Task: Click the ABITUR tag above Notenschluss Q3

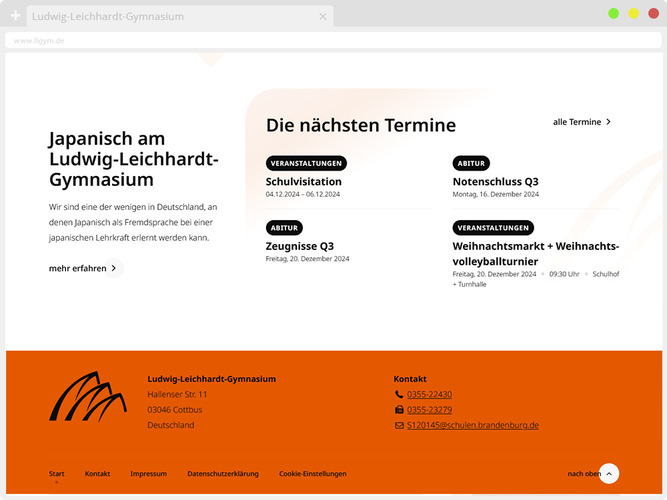Action: pyautogui.click(x=471, y=163)
